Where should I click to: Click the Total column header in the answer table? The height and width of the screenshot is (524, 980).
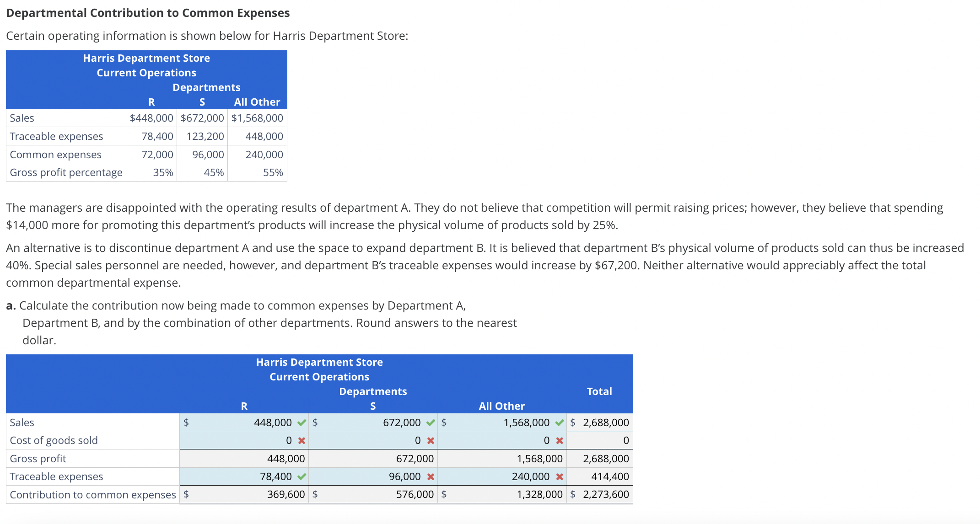click(x=600, y=391)
